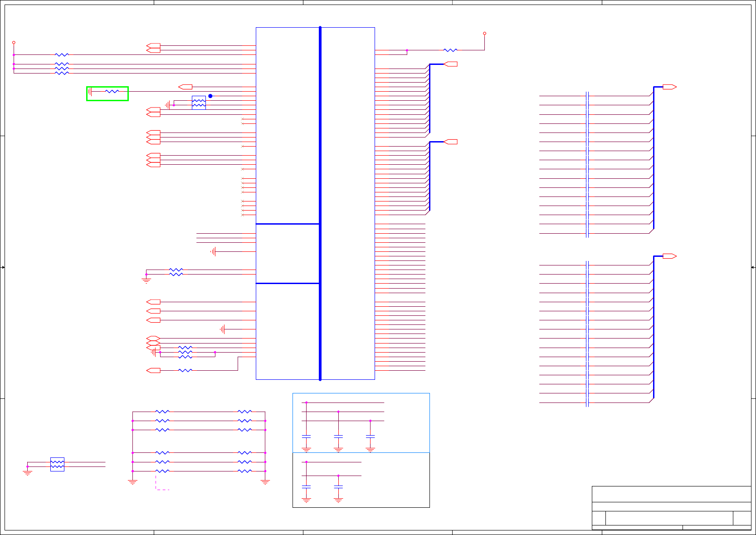Click the sheet-border arrow marker on the right edge
This screenshot has height=535, width=756.
click(x=753, y=267)
